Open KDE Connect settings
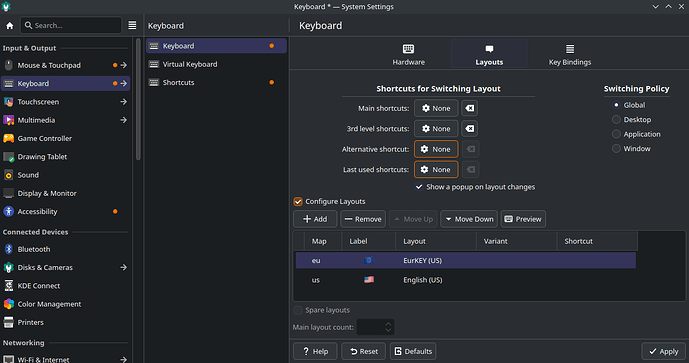 65,286
